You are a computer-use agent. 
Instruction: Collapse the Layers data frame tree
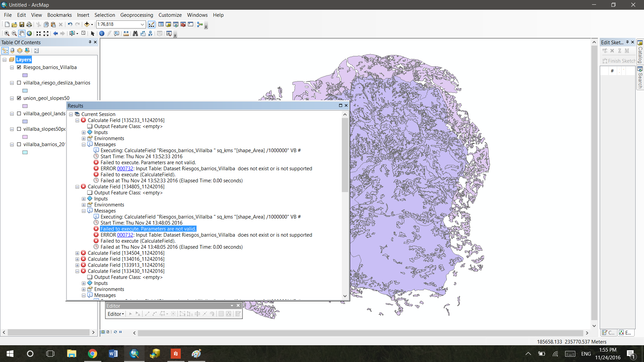[5, 60]
